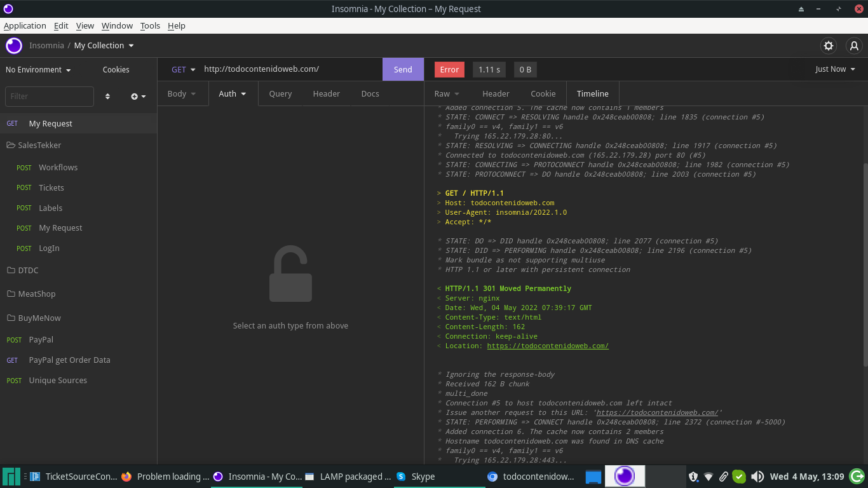
Task: Open the Window menu
Action: (117, 26)
